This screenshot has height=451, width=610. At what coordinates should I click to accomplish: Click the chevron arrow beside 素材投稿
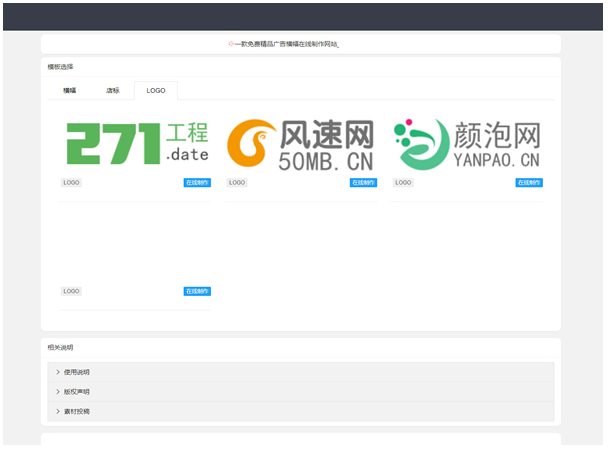58,411
